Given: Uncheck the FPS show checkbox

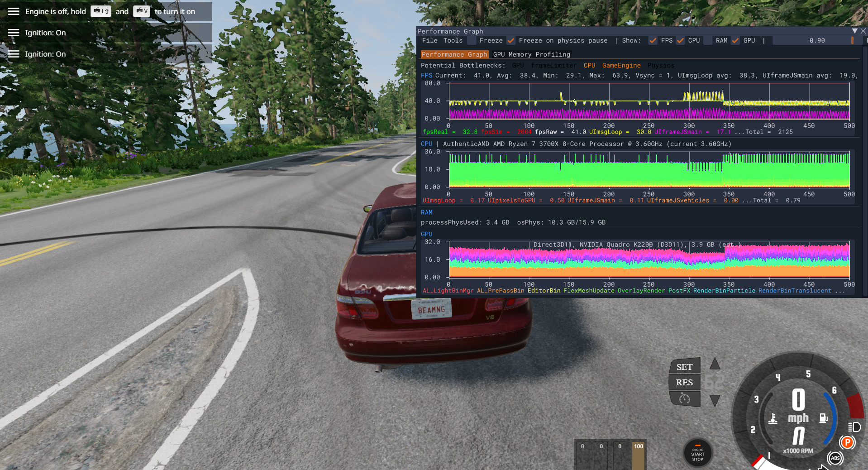Looking at the screenshot, I should pos(653,41).
